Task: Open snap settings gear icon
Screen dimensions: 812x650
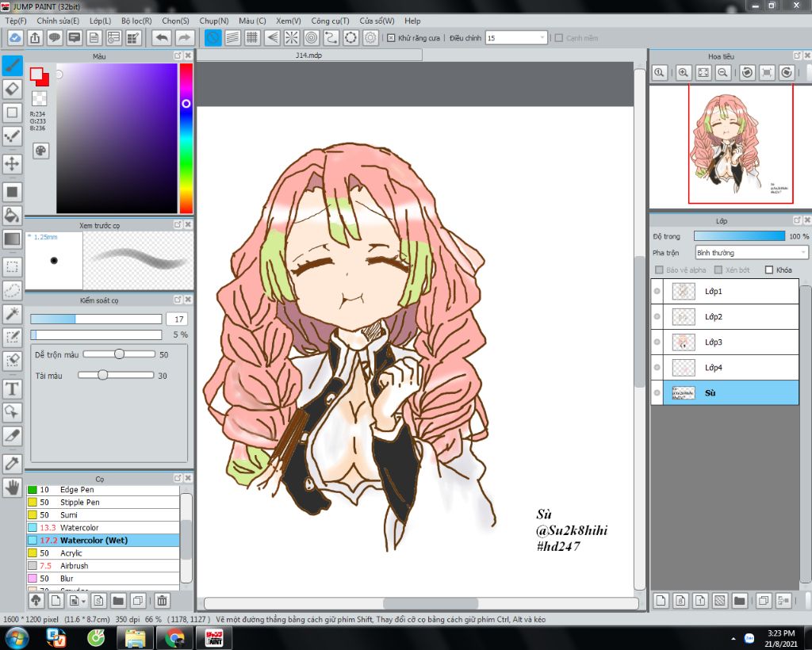Action: click(370, 38)
